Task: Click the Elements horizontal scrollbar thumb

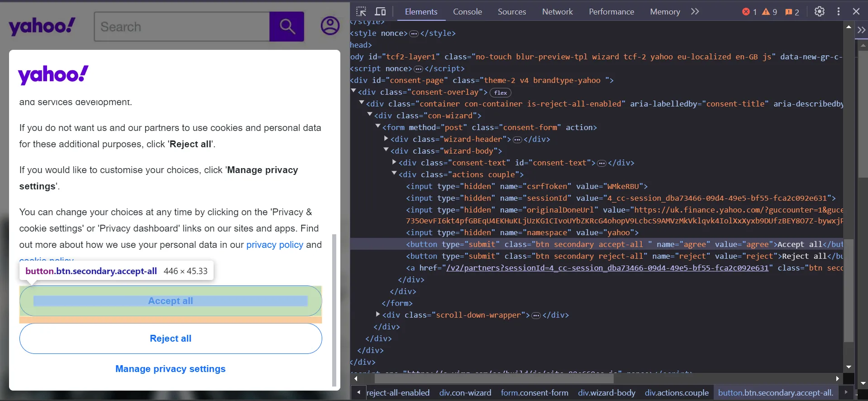Action: (494, 378)
